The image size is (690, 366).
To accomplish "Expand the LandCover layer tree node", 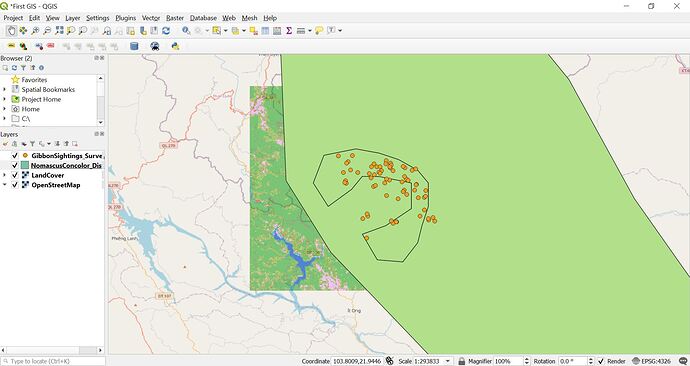I will pyautogui.click(x=5, y=175).
